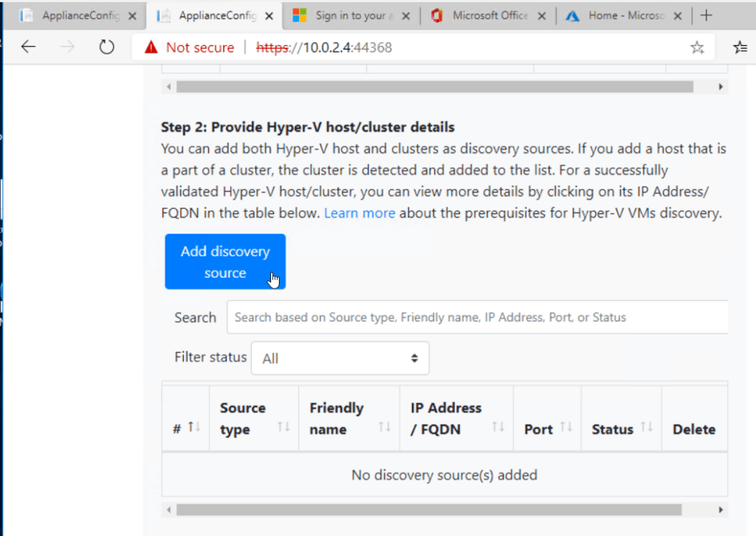Click the horizontal scrollbar below the table
Screen dimensions: 756x536
click(443, 509)
